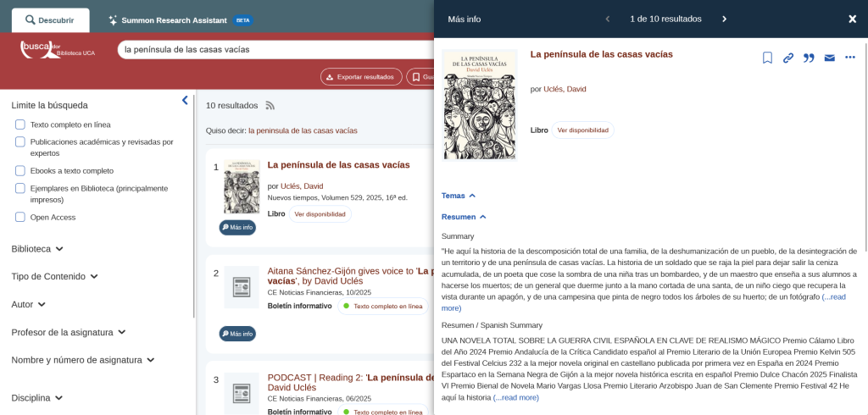This screenshot has width=868, height=415.
Task: Open more options ellipsis icon
Action: click(x=850, y=58)
